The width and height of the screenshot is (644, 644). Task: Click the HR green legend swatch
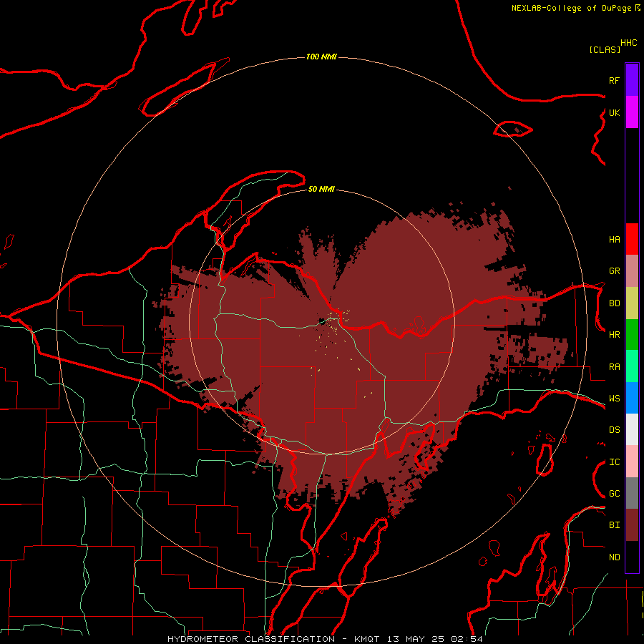(632, 335)
